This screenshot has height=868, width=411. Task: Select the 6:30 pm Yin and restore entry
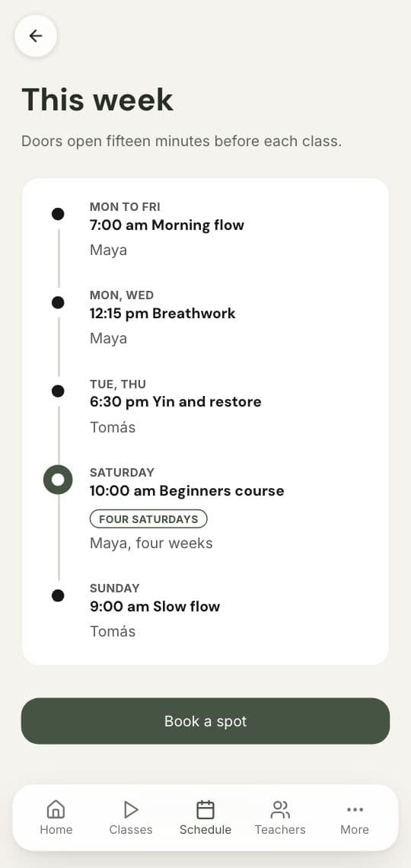pyautogui.click(x=175, y=402)
